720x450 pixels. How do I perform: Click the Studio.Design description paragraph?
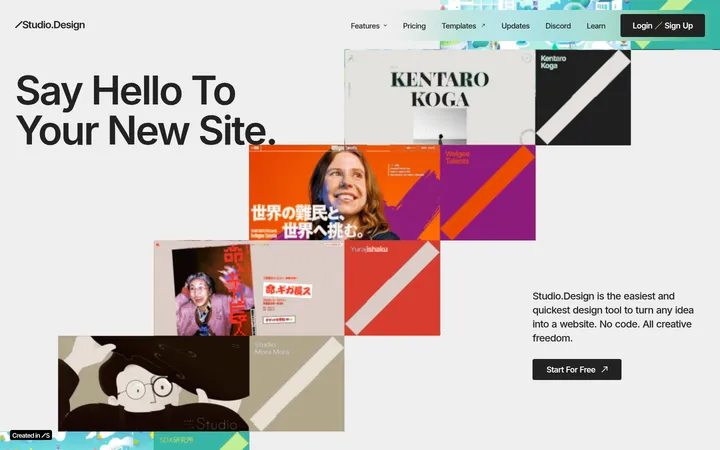point(613,317)
